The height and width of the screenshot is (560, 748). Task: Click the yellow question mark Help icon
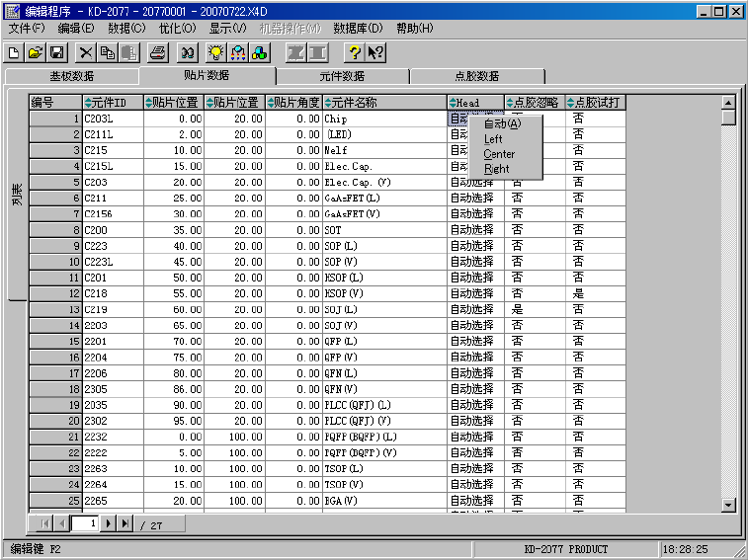(354, 53)
